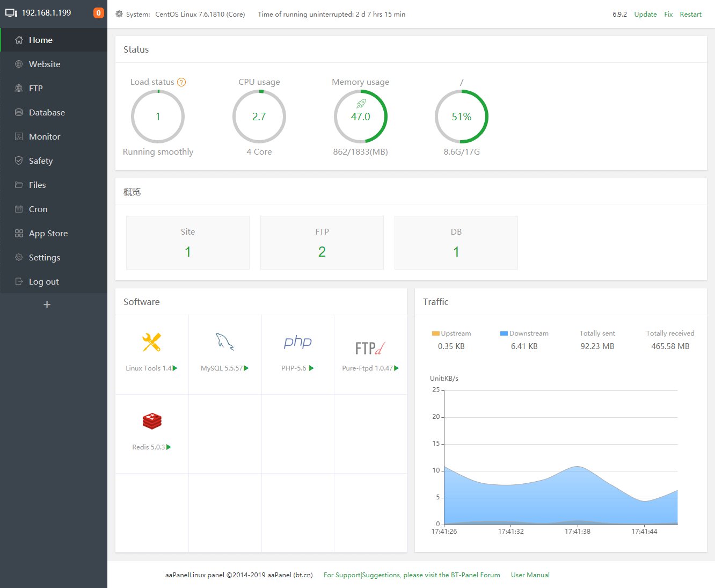
Task: Open the MySQL dolphin icon
Action: (224, 342)
